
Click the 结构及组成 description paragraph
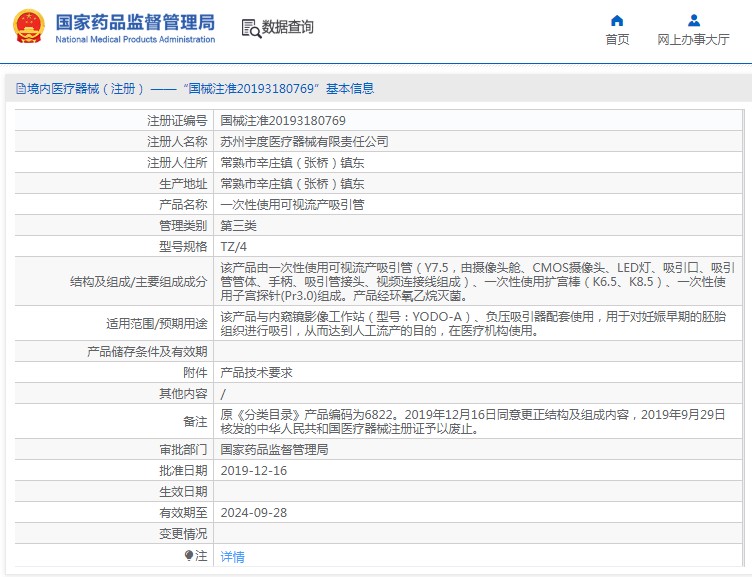478,282
